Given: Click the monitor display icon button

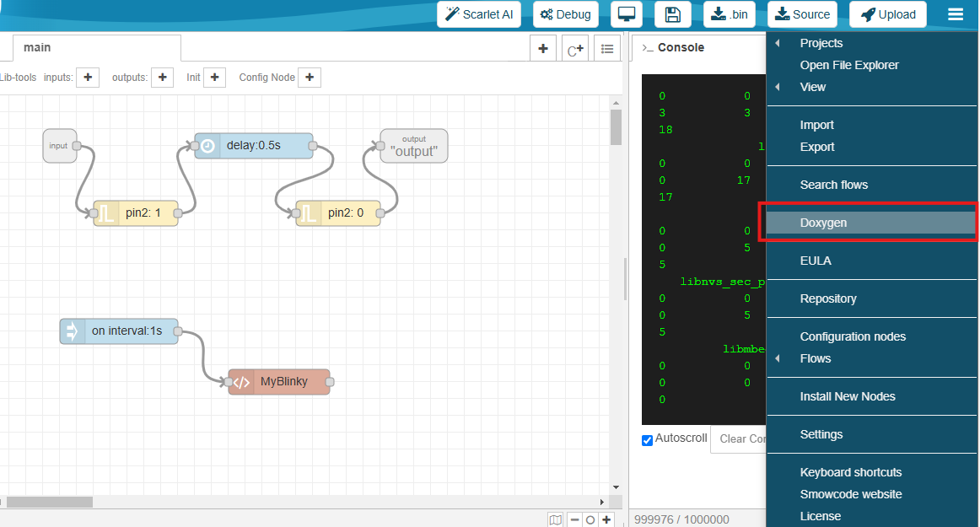Looking at the screenshot, I should pos(627,14).
